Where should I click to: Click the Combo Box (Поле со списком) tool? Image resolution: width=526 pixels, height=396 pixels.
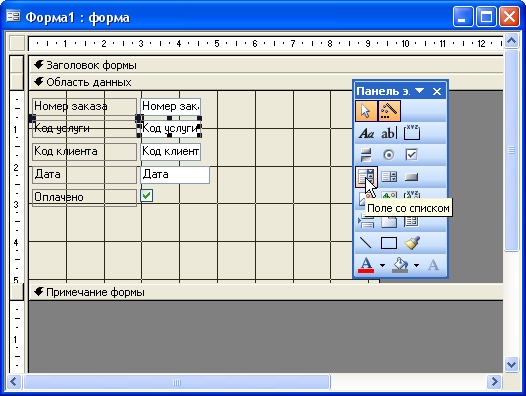click(366, 177)
